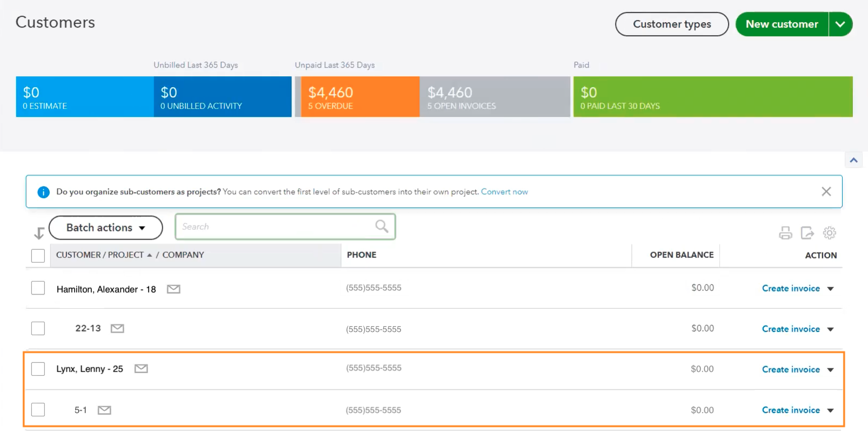Tick the checkbox for Lynx, Lenny - 25
The height and width of the screenshot is (431, 868).
(38, 369)
